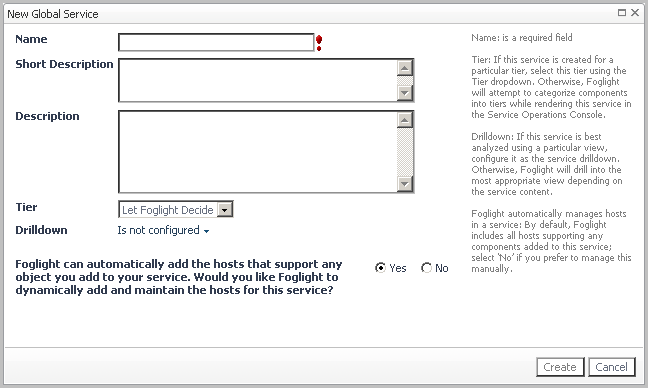The height and width of the screenshot is (388, 648).
Task: Click the Description scrollbar up arrow
Action: click(x=405, y=120)
